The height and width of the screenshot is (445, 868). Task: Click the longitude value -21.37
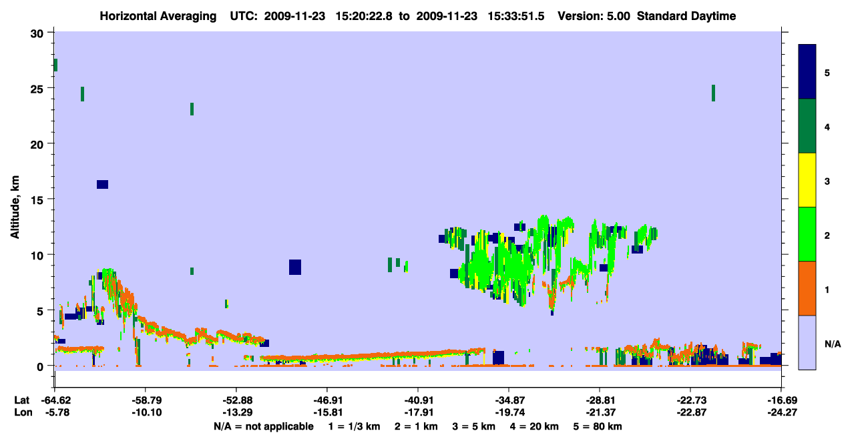600,412
